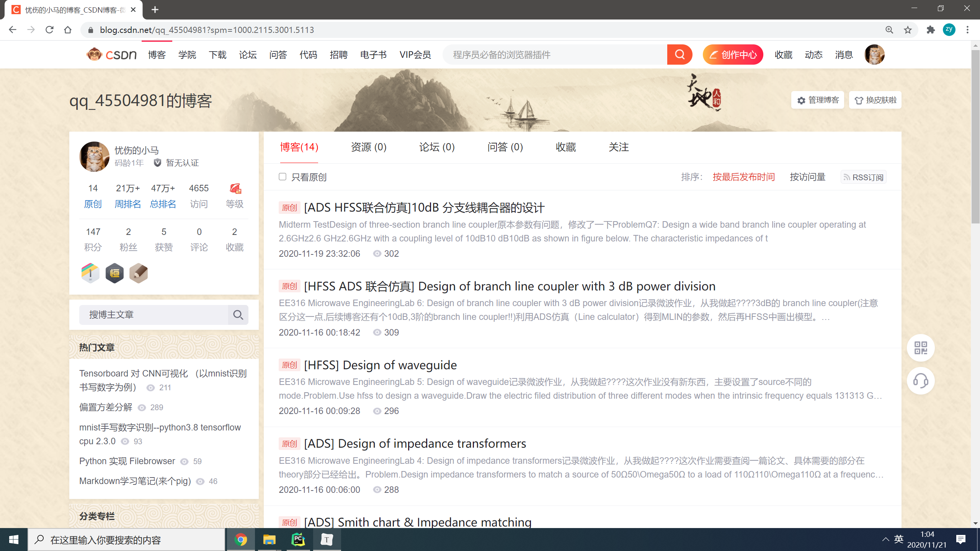Click the blog level badge icon

[x=235, y=189]
